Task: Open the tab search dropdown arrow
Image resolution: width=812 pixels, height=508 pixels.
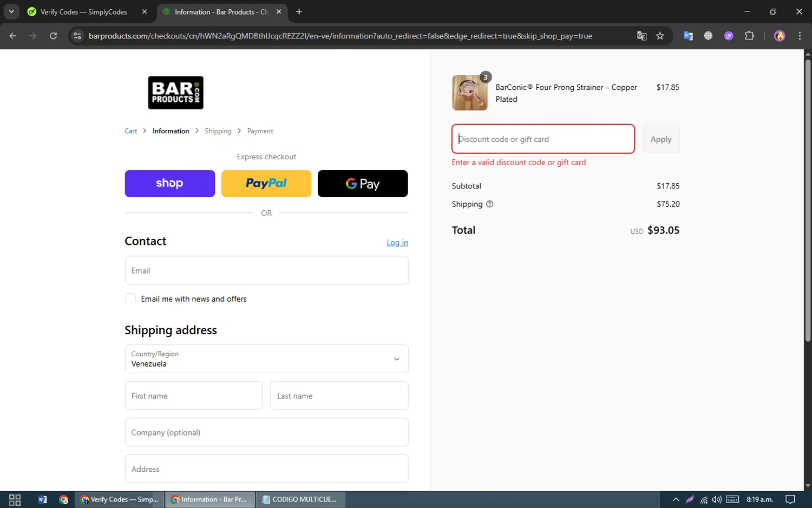Action: [11, 11]
